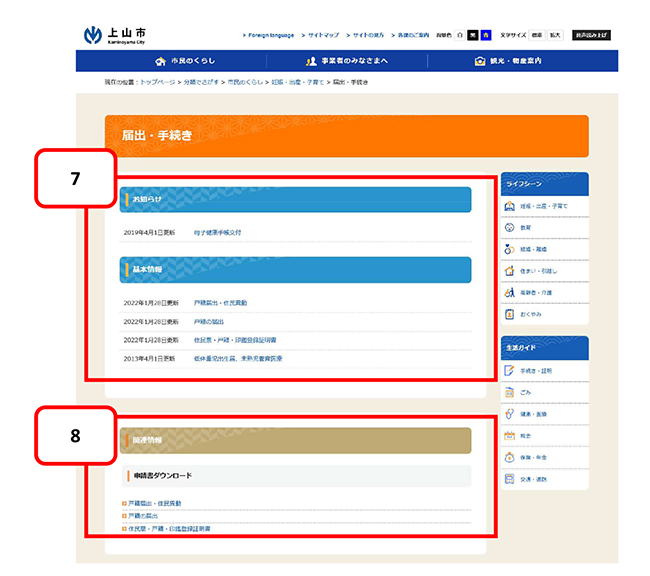Click the ごみ icon in 生活ガイド
650x576 pixels.
(510, 392)
